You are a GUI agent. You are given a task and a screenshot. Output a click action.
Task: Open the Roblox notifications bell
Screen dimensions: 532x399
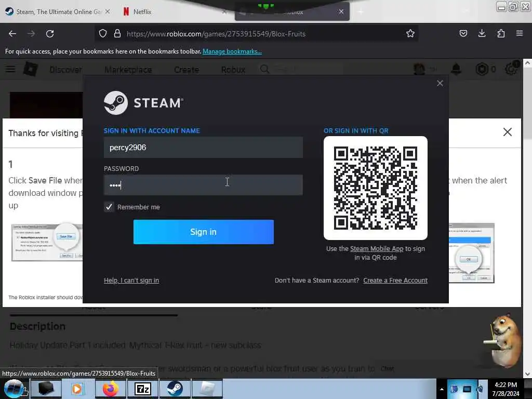pos(456,69)
